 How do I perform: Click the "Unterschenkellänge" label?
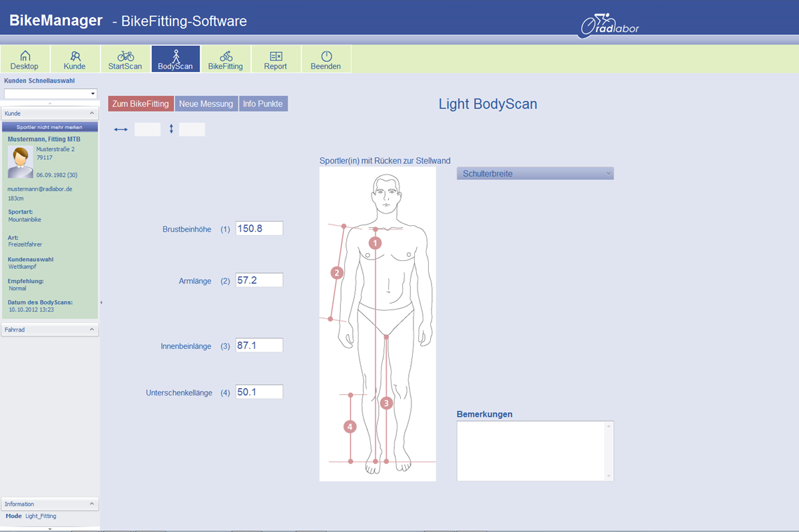(x=179, y=393)
